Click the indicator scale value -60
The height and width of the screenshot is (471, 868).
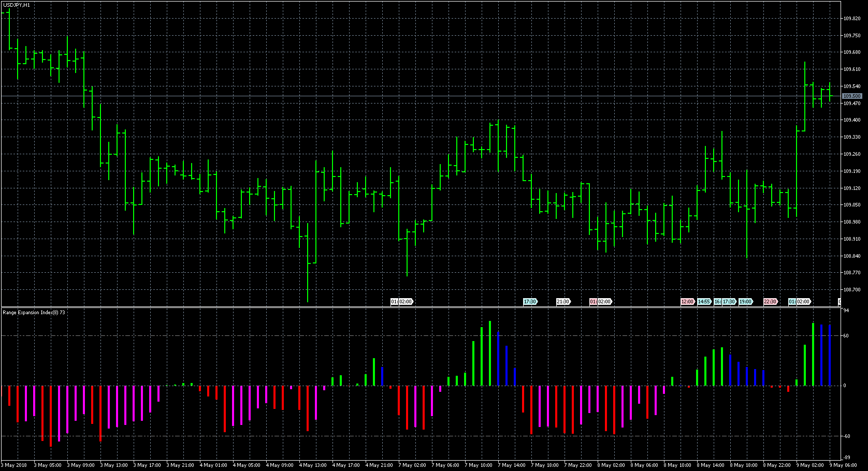pos(846,436)
